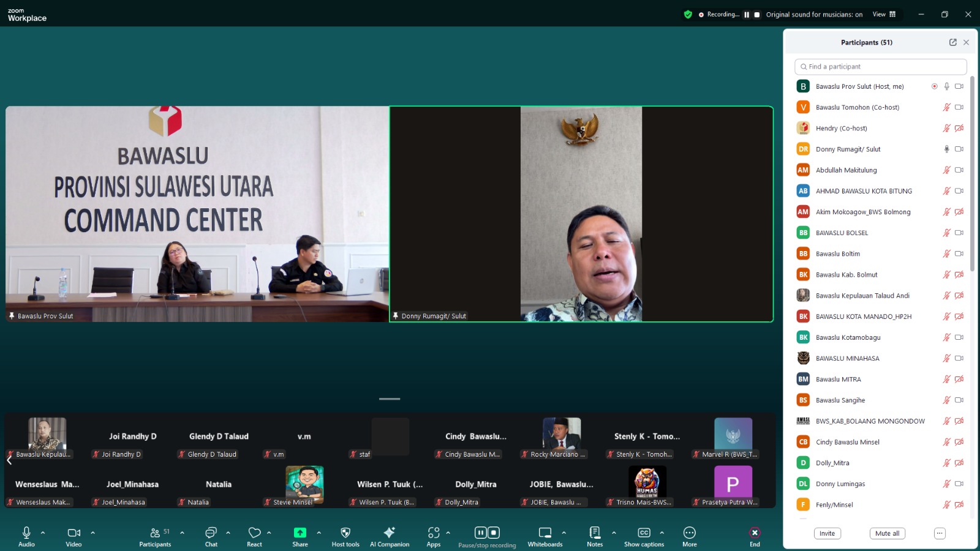Open Zoom Apps
This screenshot has width=980, height=551.
click(434, 536)
